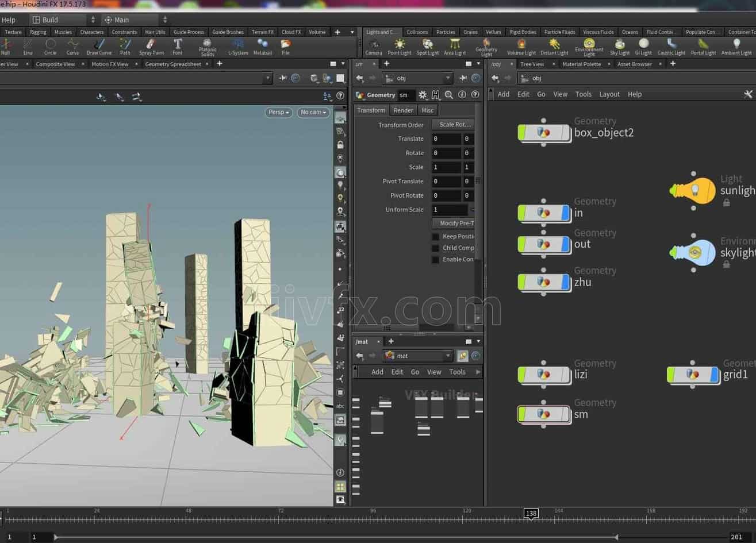Add a Caustic Light
Viewport: 756px width, 543px height.
671,47
